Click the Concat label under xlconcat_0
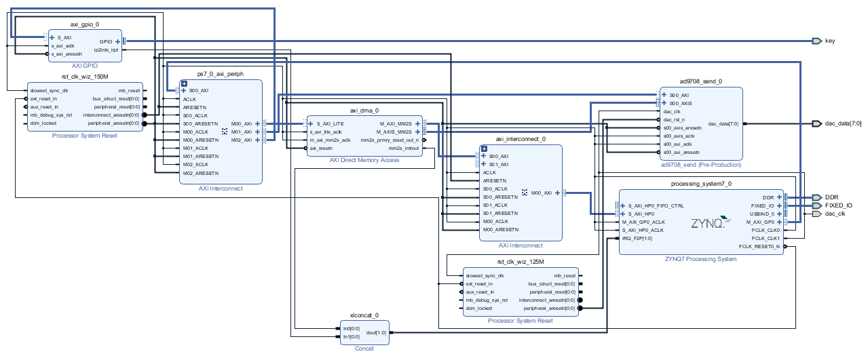 pos(364,349)
